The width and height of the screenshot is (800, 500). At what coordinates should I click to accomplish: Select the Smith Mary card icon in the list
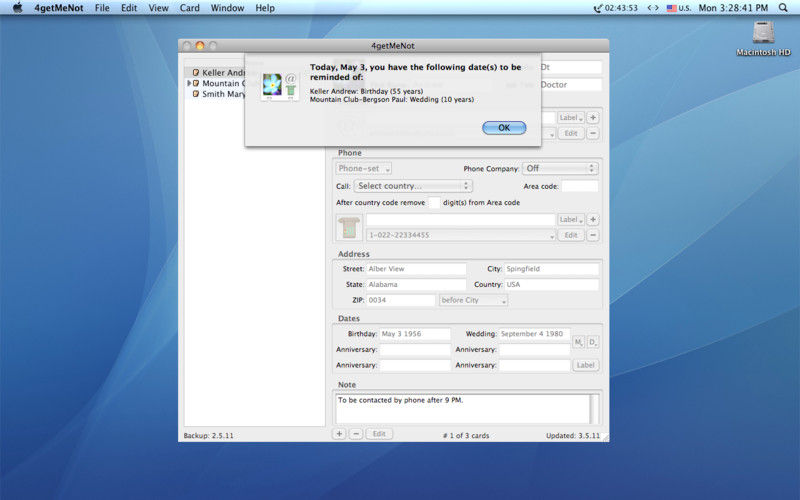tap(195, 94)
